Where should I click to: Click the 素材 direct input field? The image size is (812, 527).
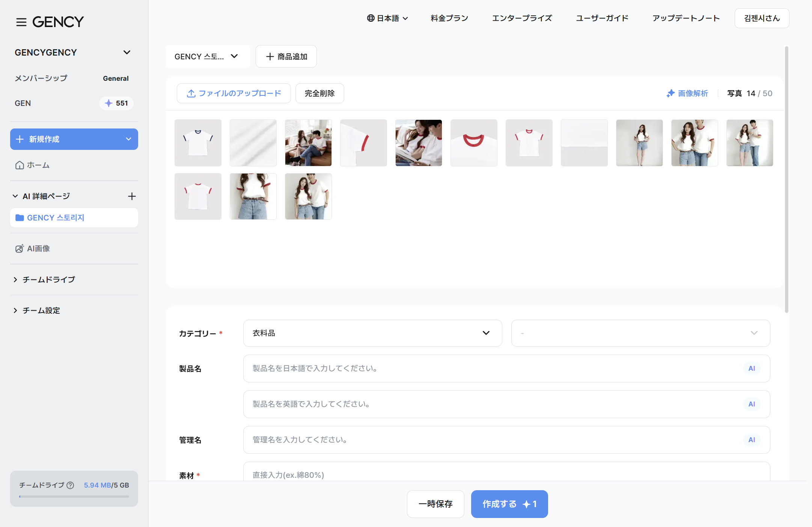tap(506, 472)
